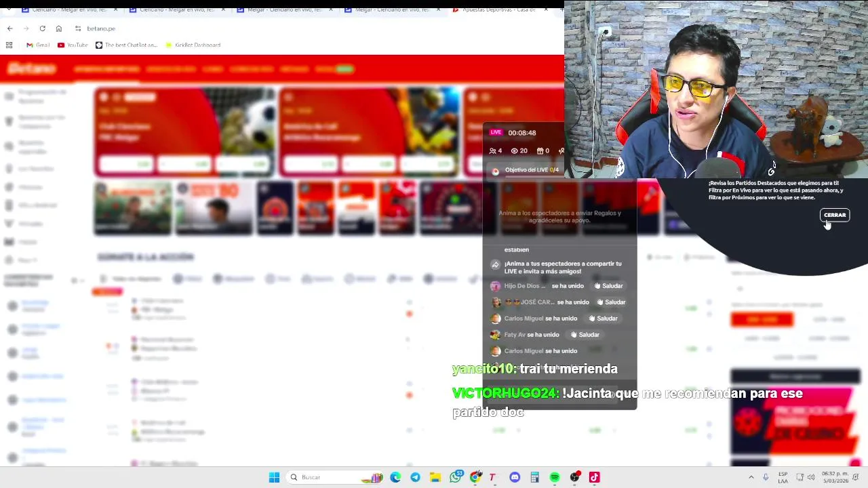868x488 pixels.
Task: Open WhatsApp from the taskbar
Action: [455, 477]
